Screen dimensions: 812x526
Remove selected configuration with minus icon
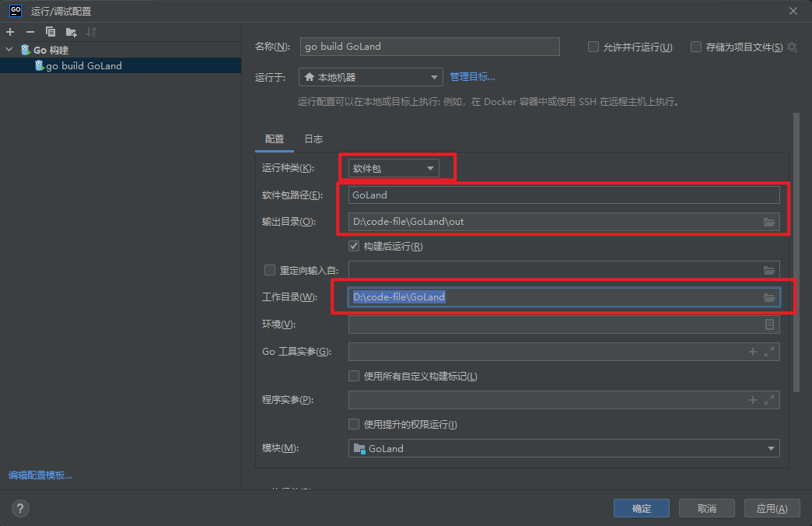(x=30, y=32)
